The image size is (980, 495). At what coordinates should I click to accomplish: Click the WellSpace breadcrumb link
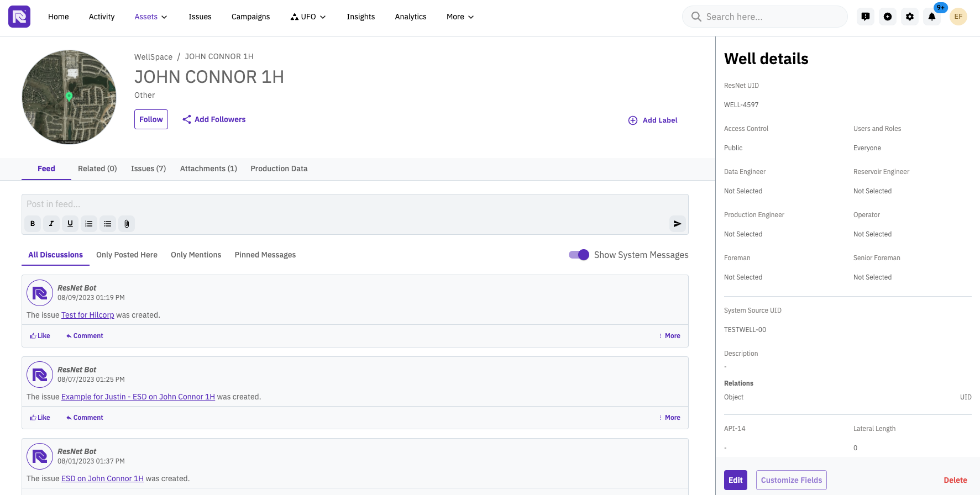coord(154,56)
